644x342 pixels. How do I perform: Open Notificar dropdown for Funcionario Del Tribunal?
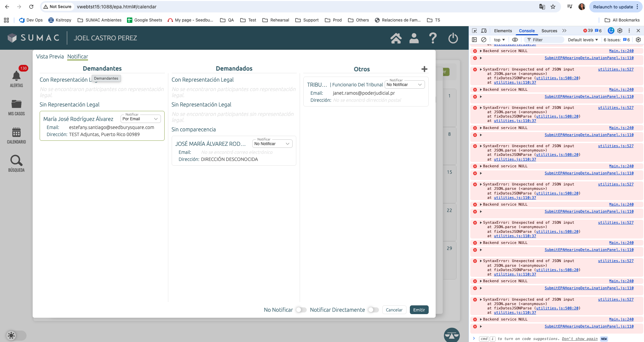pyautogui.click(x=404, y=85)
